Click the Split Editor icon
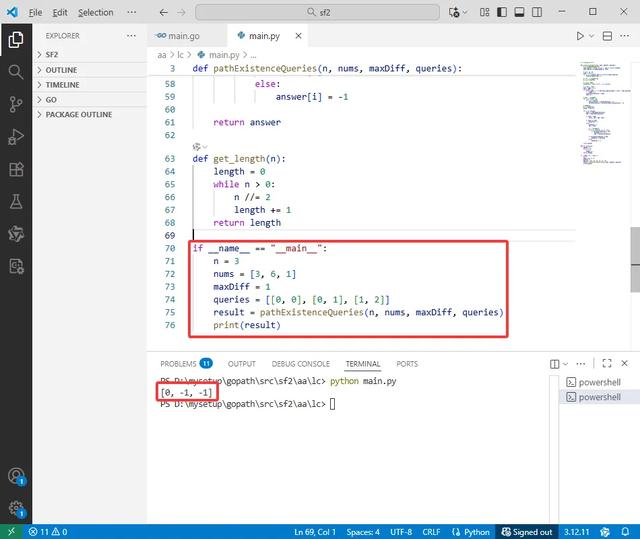 pyautogui.click(x=609, y=36)
